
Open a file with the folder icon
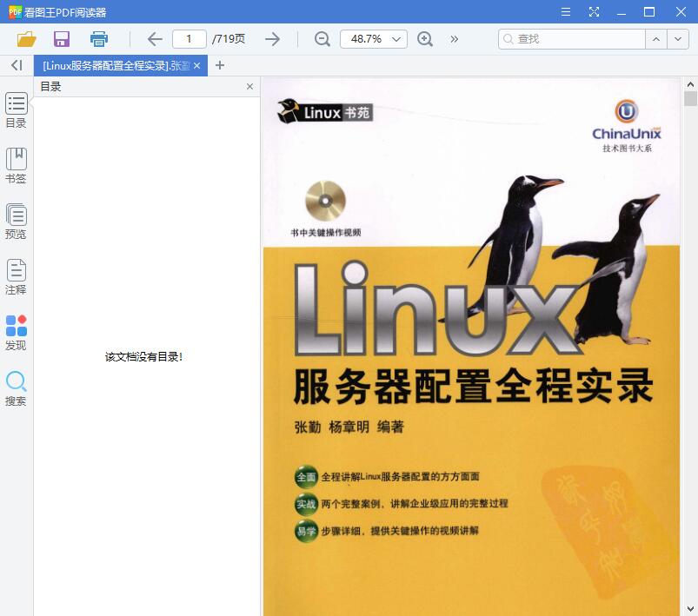pos(26,39)
